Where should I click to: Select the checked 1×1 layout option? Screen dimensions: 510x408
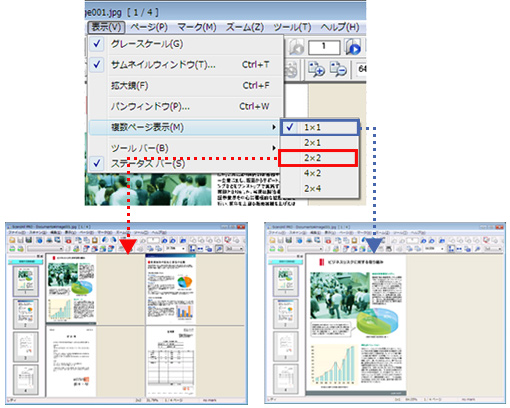click(319, 127)
